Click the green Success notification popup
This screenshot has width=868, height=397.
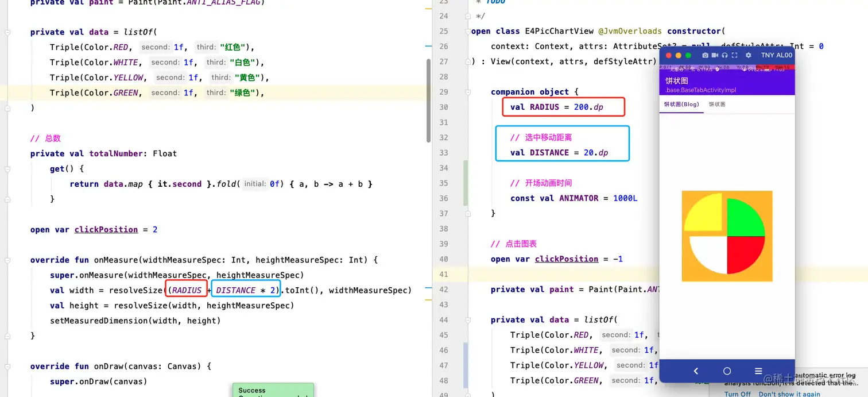273,390
